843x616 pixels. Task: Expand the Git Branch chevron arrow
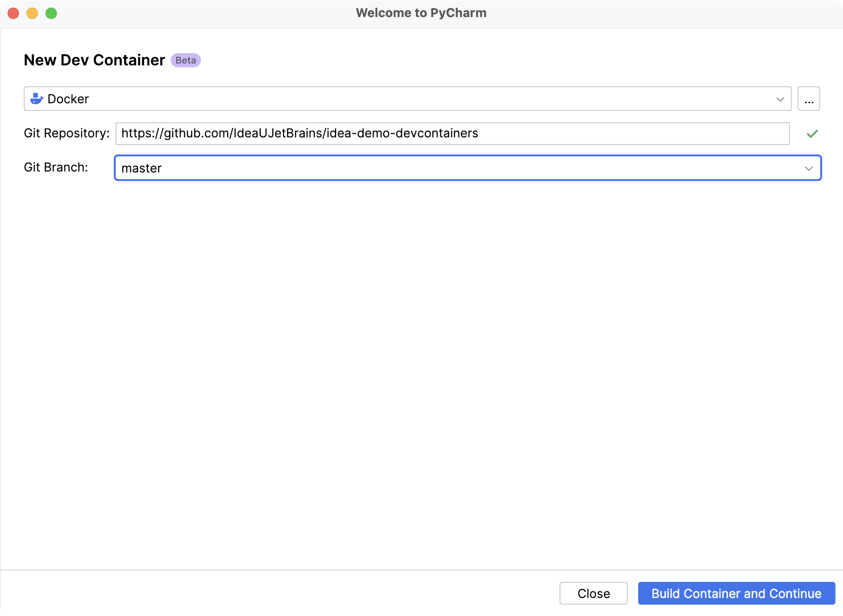coord(808,168)
